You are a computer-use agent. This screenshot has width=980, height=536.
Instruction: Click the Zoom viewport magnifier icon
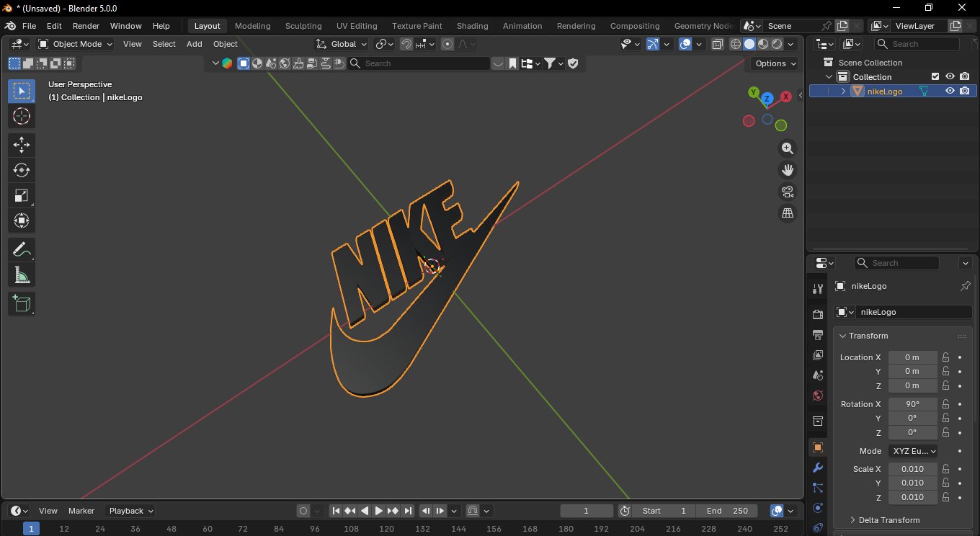tap(788, 148)
